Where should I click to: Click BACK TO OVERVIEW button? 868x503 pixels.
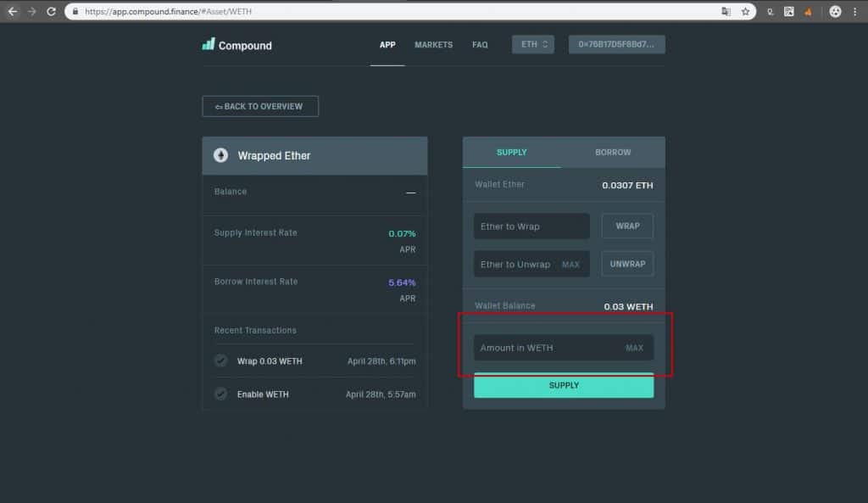pos(260,106)
